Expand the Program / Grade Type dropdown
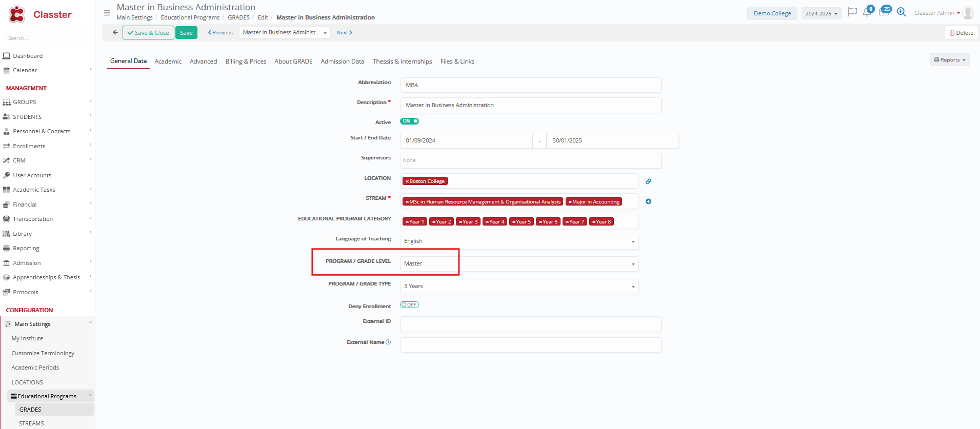 pos(518,287)
